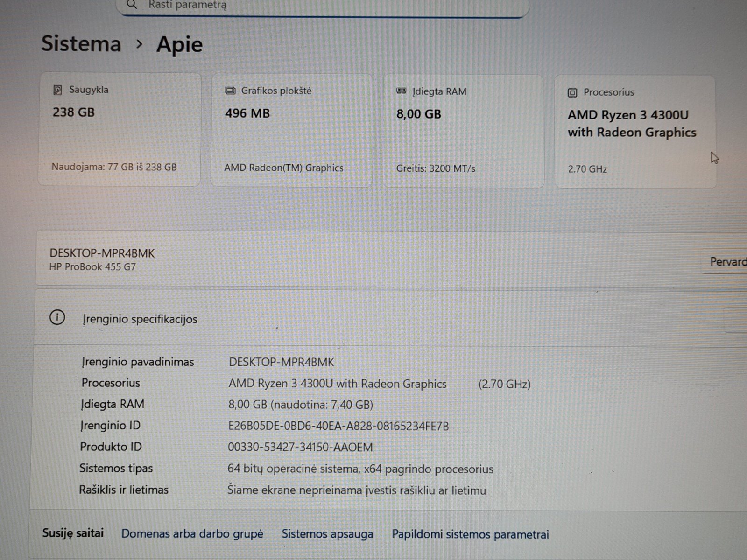Click the search magnifier icon

tap(132, 5)
